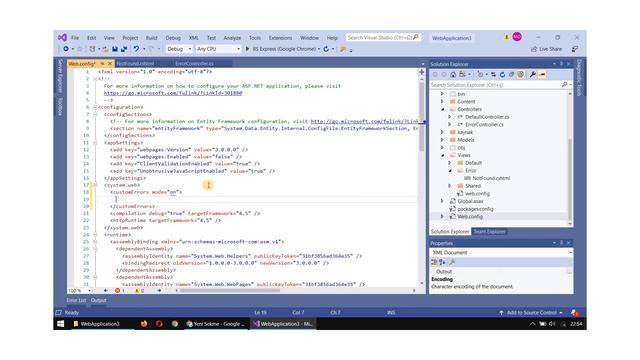640x360 pixels.
Task: Click the Collapse All icon in Solution Explorer
Action: point(511,74)
